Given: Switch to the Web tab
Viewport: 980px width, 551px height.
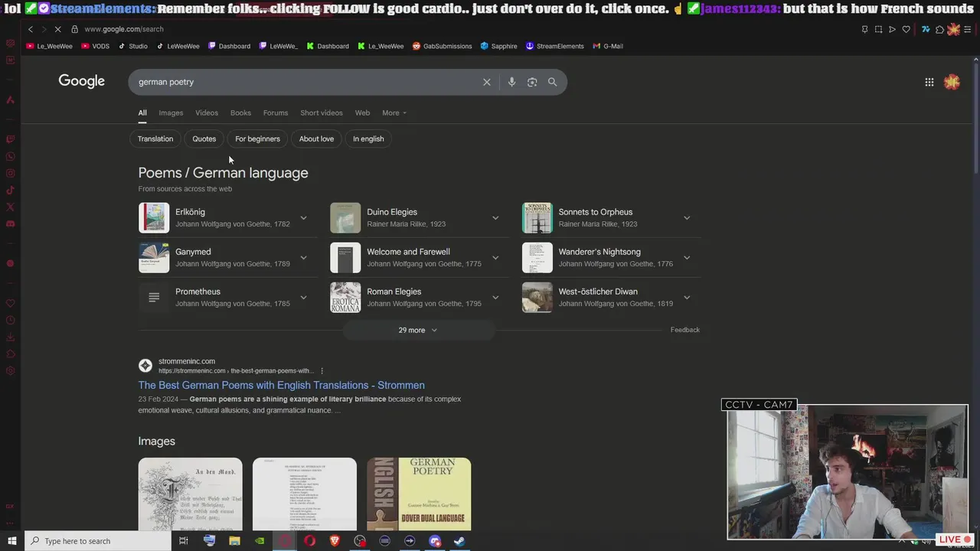Looking at the screenshot, I should (362, 113).
